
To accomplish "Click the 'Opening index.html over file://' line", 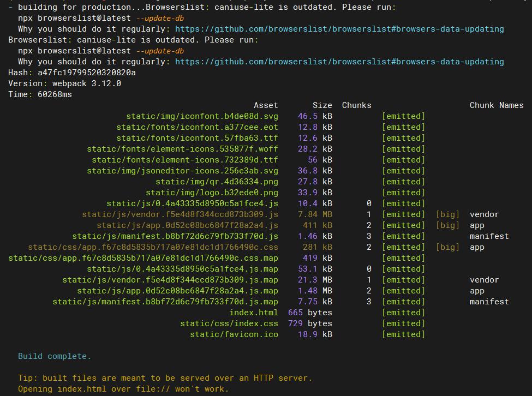I will point(123,388).
